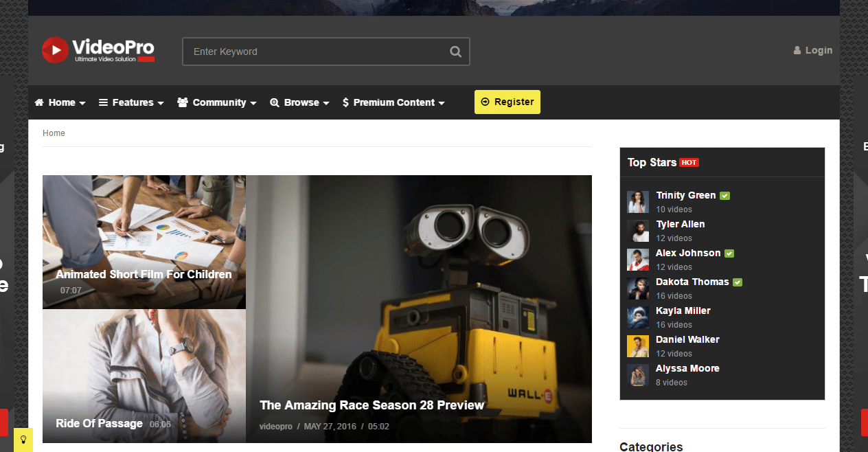
Task: Click Trinity Green's verified checkmark badge
Action: click(x=724, y=196)
